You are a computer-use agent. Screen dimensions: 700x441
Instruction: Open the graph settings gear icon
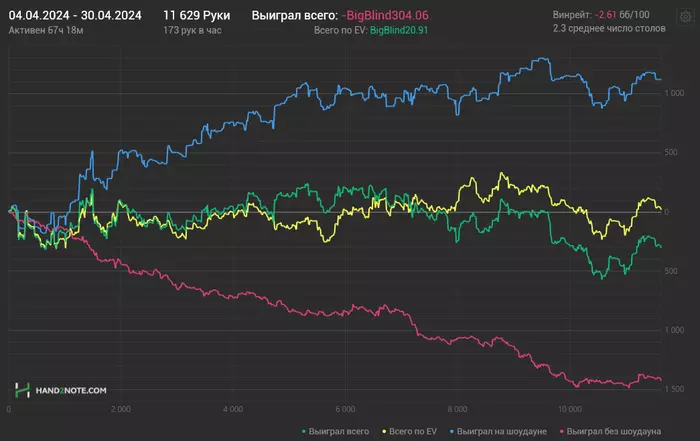click(x=685, y=17)
